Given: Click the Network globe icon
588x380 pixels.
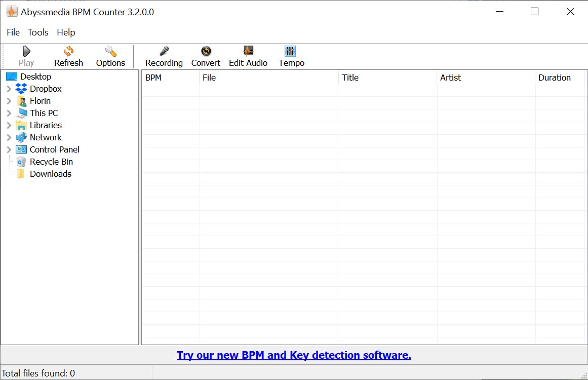Looking at the screenshot, I should click(21, 137).
